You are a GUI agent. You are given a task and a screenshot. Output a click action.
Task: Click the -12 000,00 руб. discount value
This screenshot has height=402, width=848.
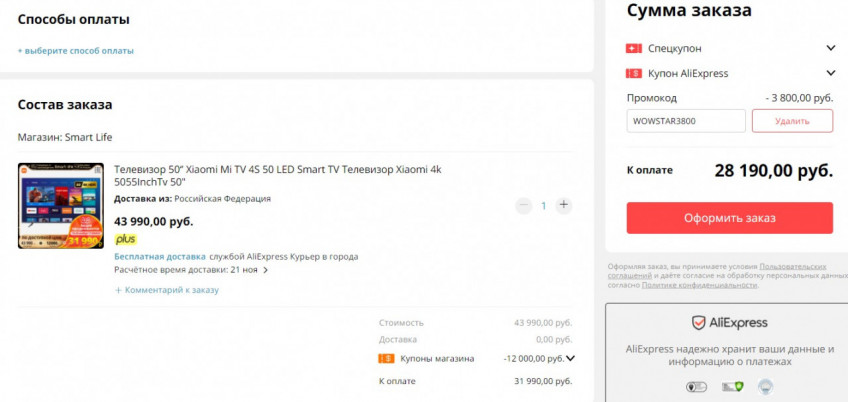[533, 358]
